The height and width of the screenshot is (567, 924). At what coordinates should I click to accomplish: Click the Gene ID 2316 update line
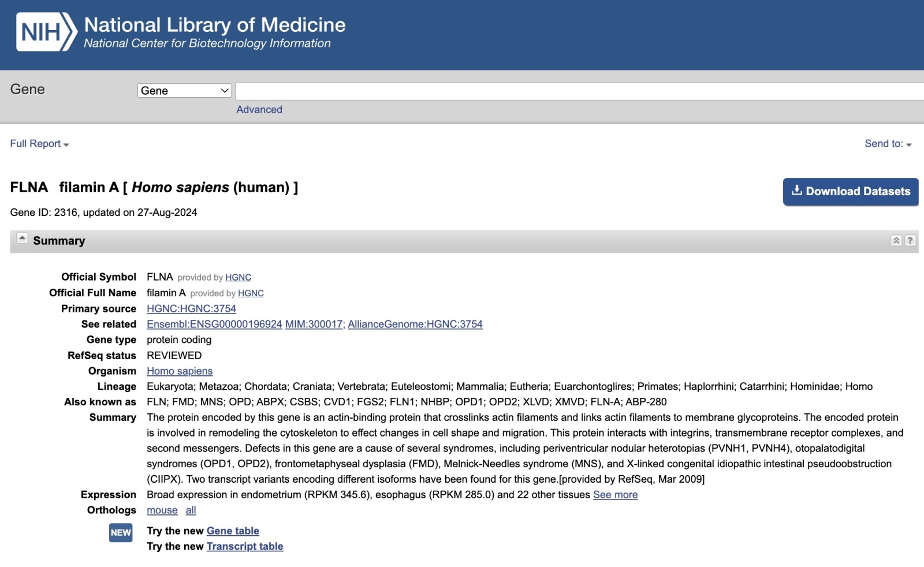click(103, 212)
